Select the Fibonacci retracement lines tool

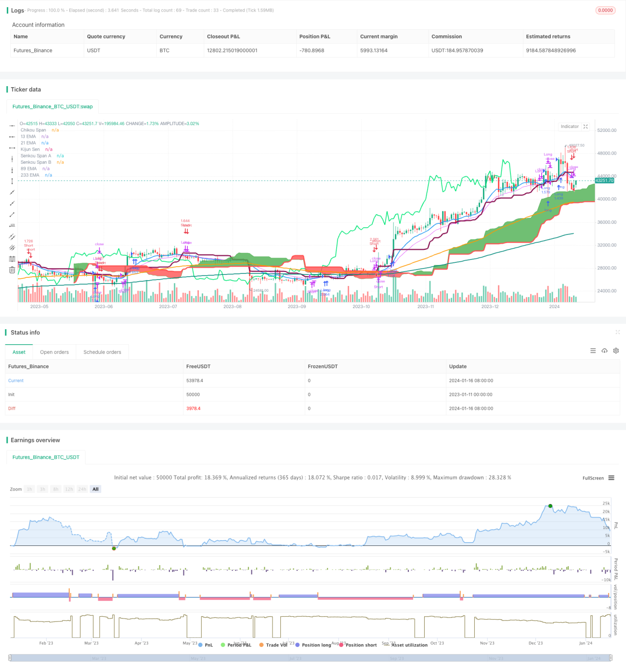pos(12,259)
